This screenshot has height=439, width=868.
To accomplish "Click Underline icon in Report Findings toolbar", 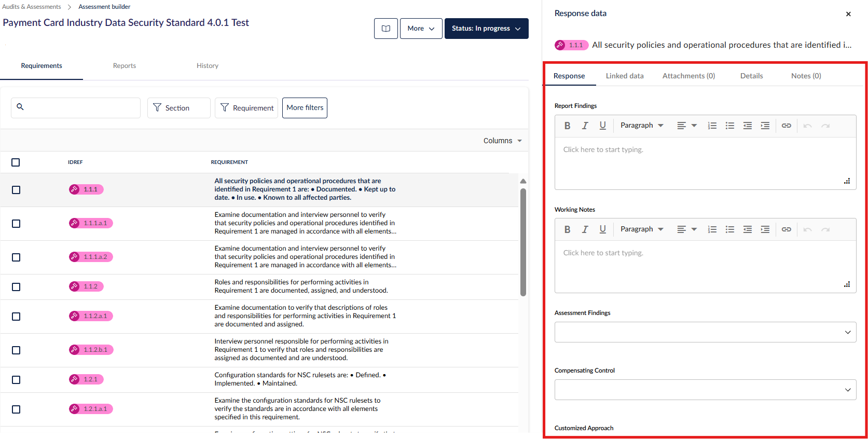I will pos(602,126).
